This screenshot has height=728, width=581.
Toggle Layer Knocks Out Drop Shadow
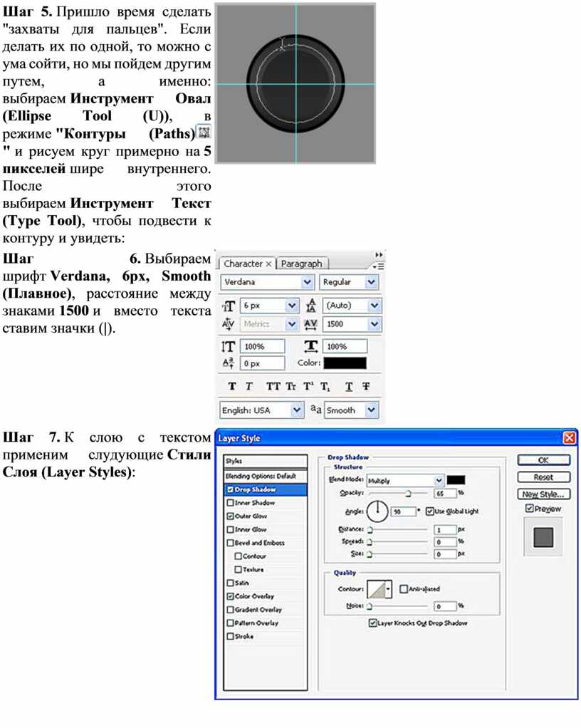coord(372,623)
